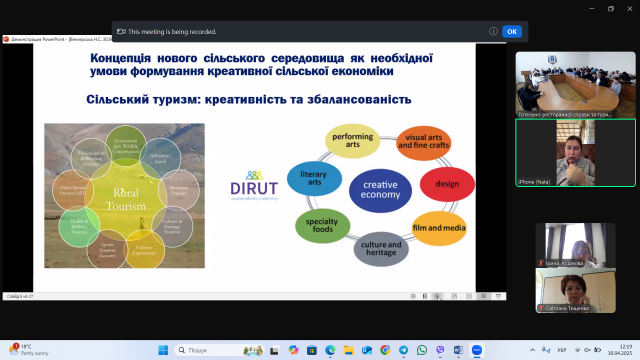This screenshot has height=360, width=640.
Task: Open Microsoft Word from the taskbar
Action: click(458, 350)
